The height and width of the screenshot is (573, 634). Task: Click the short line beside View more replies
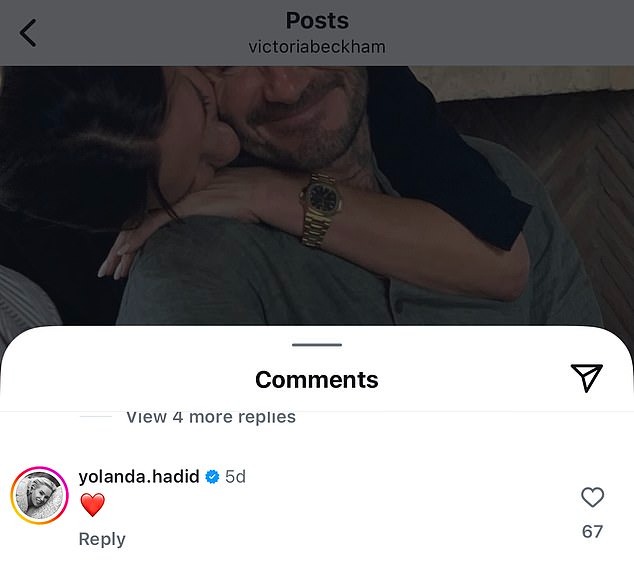(96, 416)
